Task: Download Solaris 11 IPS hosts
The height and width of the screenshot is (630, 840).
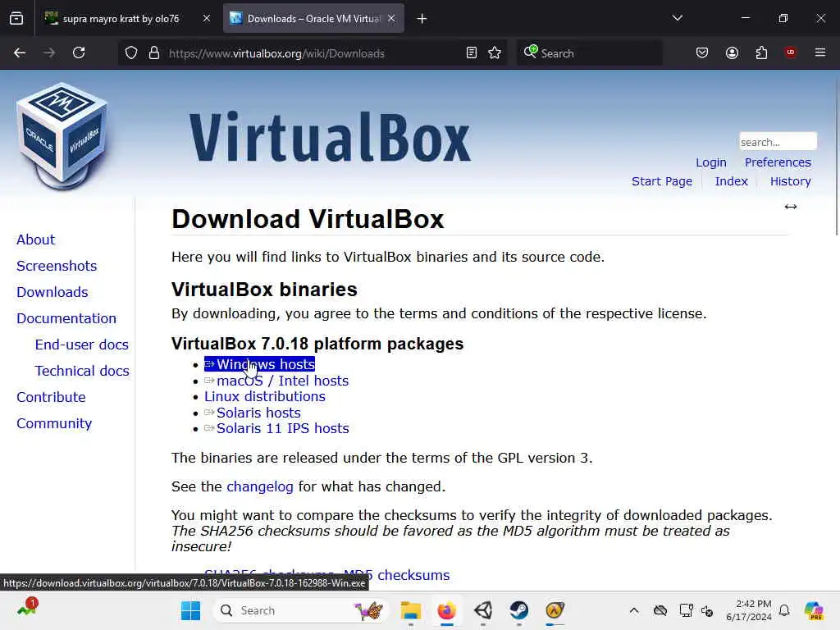Action: 276,428
